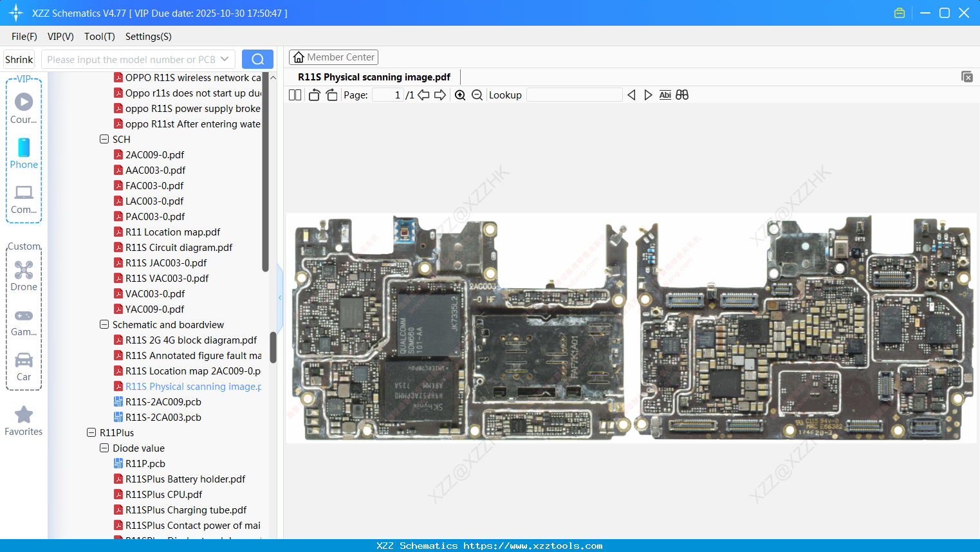This screenshot has height=552, width=980.
Task: Open the VIP(V) menu
Action: coord(60,37)
